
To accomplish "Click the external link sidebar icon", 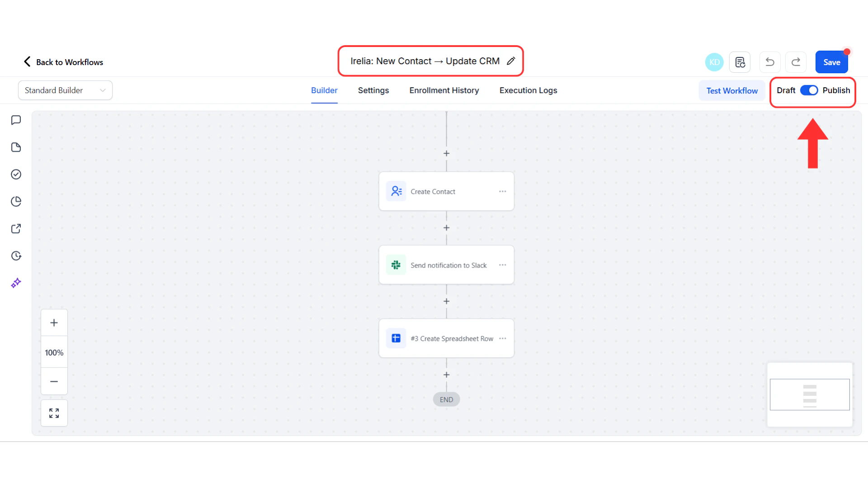I will click(16, 229).
